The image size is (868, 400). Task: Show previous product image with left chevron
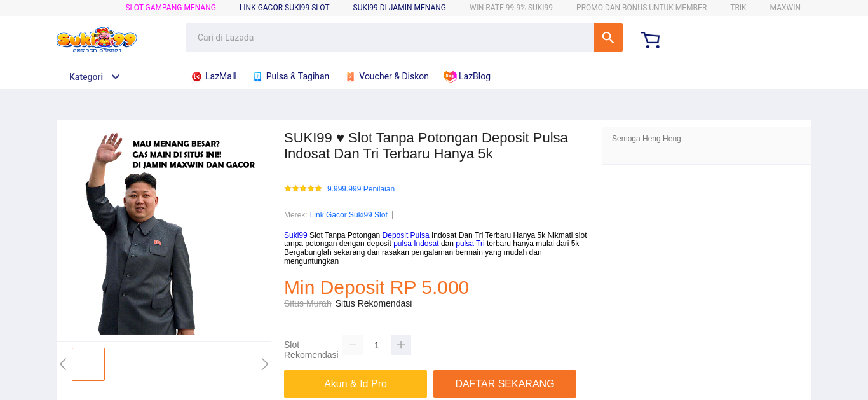[63, 364]
